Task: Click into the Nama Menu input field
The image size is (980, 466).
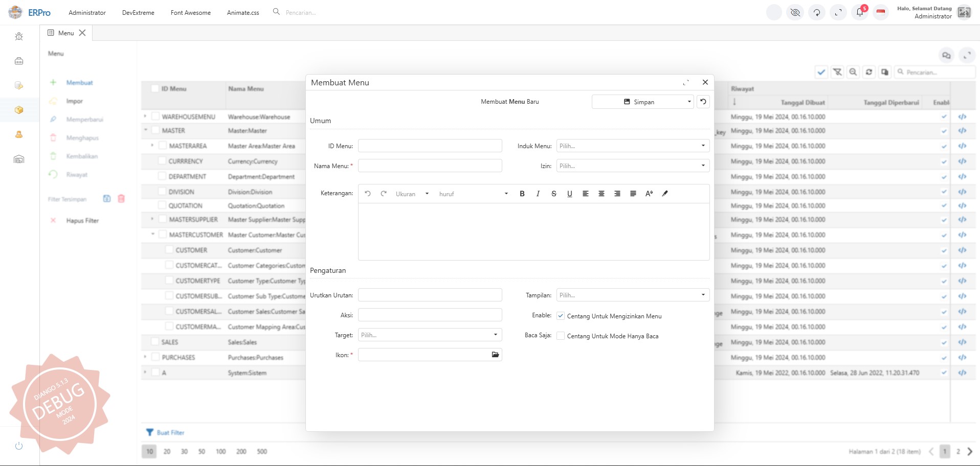Action: tap(430, 166)
